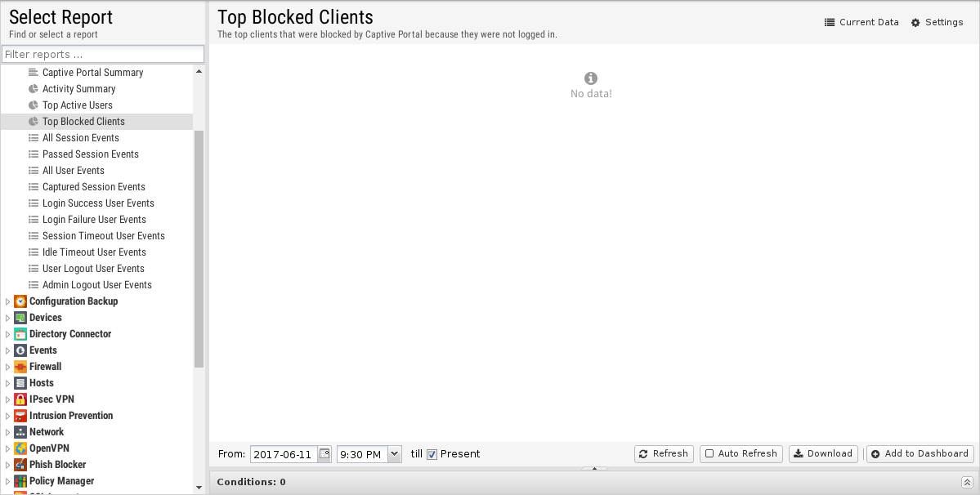Click the Add to Dashboard button
Viewport: 980px width, 495px height.
920,454
